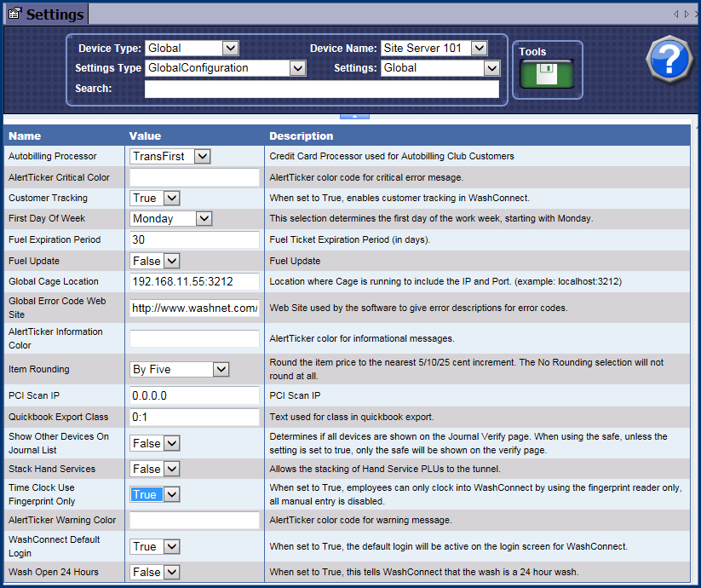The width and height of the screenshot is (701, 588).
Task: Click the AlertTicker Critical Color field
Action: (x=194, y=177)
